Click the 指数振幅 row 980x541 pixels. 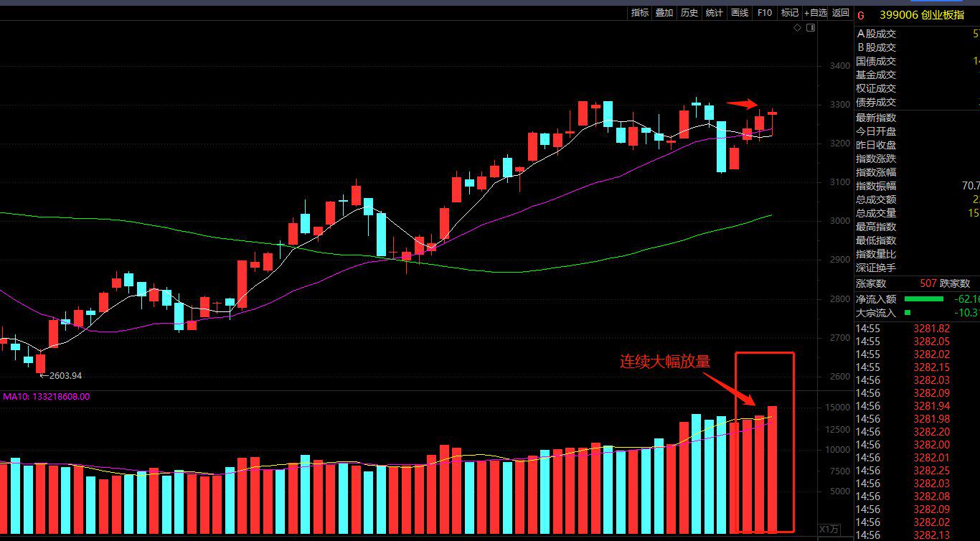[917, 186]
